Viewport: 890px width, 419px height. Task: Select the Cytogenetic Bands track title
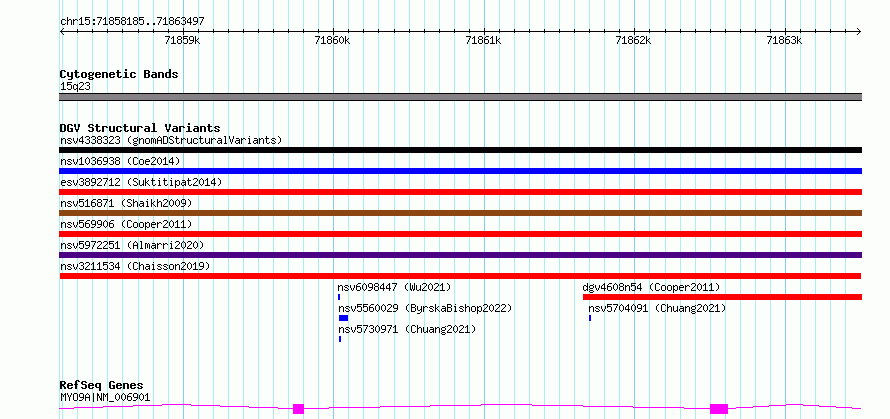119,74
